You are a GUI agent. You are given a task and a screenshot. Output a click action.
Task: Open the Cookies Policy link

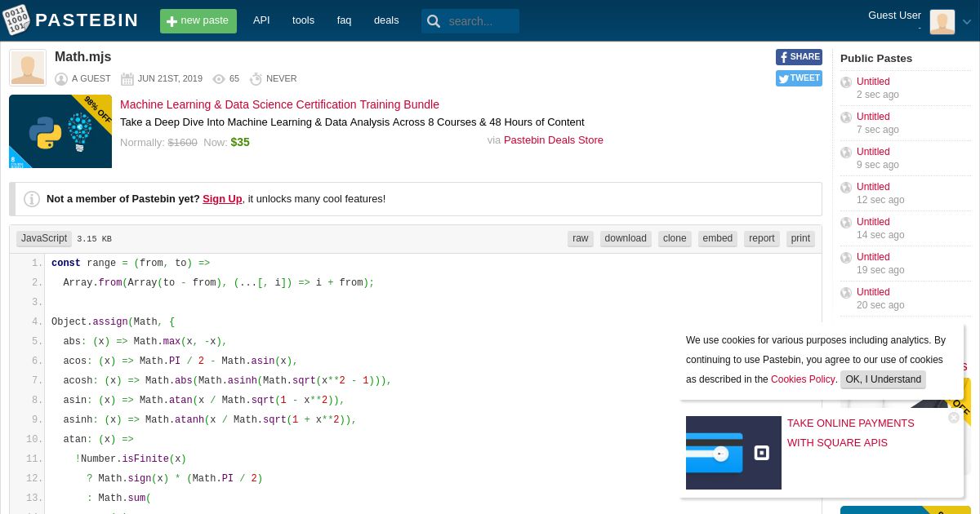click(803, 379)
